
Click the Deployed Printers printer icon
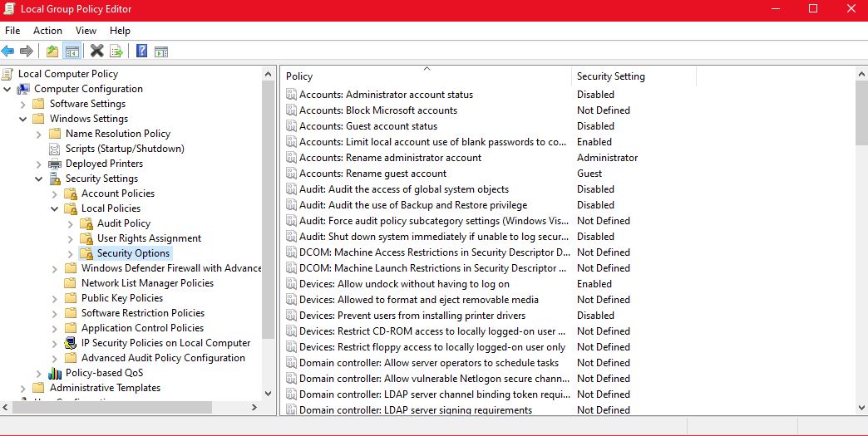[x=55, y=164]
